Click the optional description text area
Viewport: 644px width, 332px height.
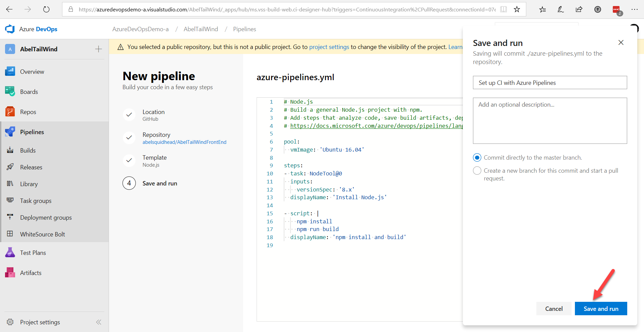pyautogui.click(x=550, y=121)
